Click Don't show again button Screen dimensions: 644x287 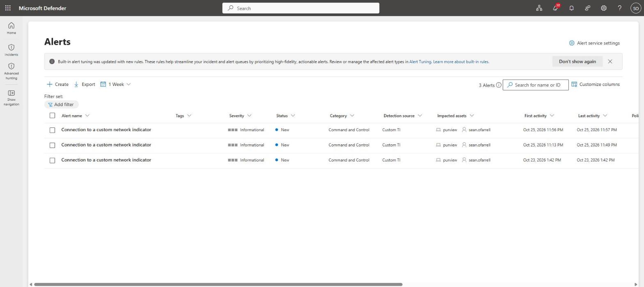coord(577,61)
